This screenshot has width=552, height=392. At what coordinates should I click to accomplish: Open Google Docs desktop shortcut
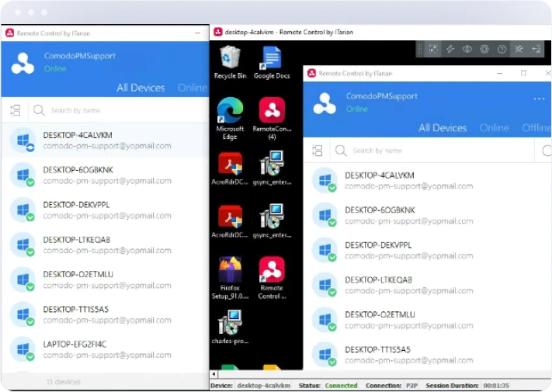(x=272, y=62)
